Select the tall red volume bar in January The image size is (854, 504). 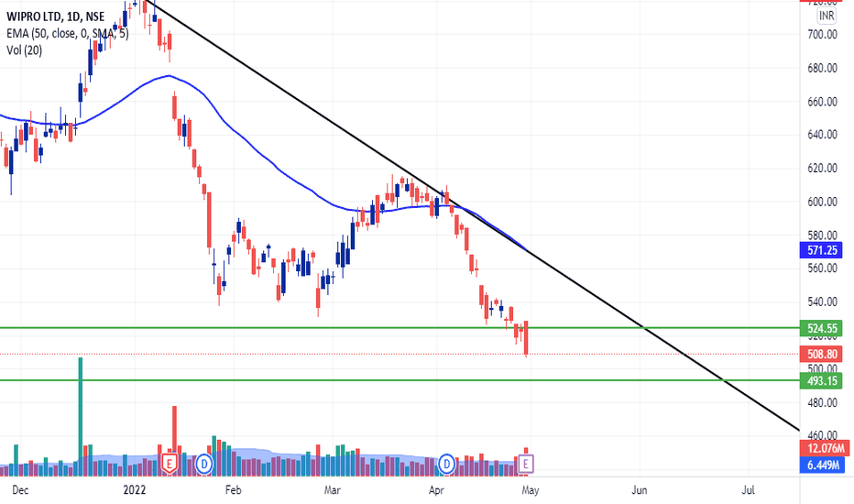click(x=175, y=429)
